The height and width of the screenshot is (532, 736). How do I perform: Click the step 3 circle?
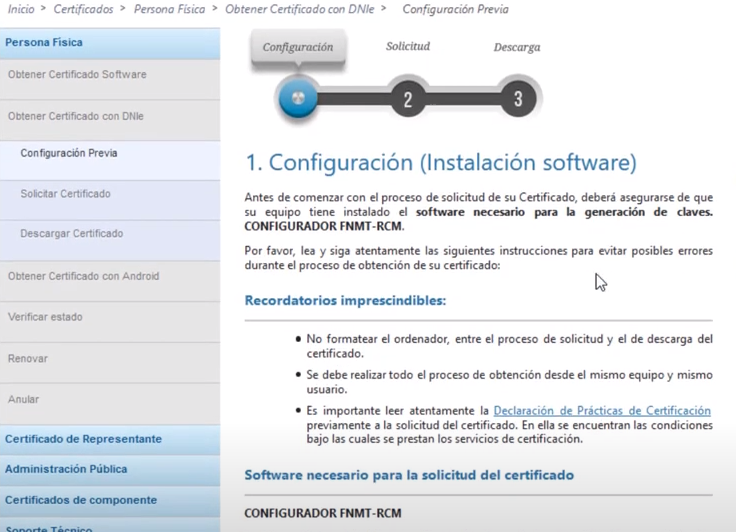click(518, 99)
